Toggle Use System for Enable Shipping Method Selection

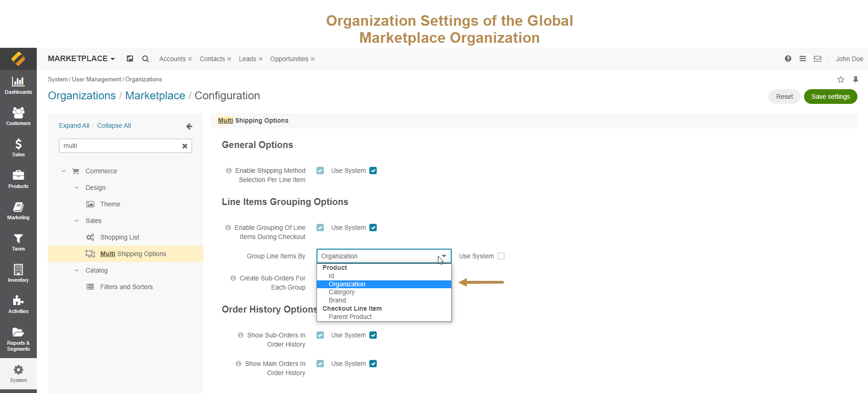click(373, 171)
